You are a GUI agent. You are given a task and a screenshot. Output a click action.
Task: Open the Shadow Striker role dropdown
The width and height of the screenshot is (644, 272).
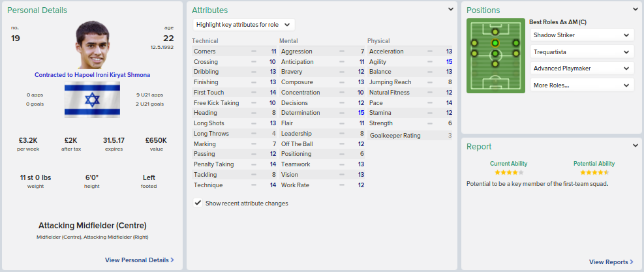[581, 35]
